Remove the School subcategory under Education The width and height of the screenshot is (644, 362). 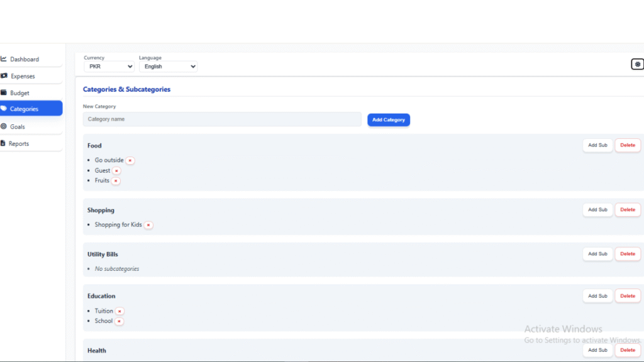(119, 321)
